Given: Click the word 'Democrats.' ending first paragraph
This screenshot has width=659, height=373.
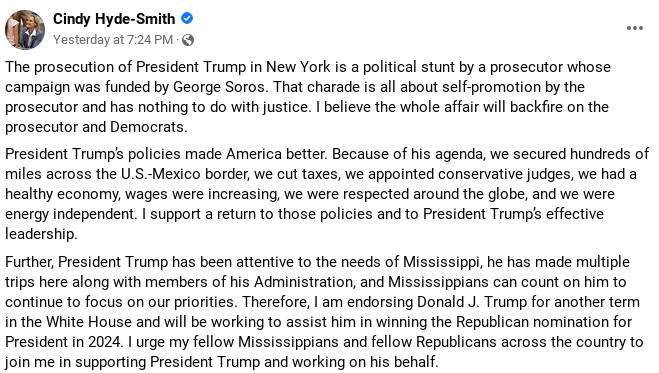Looking at the screenshot, I should (149, 127).
